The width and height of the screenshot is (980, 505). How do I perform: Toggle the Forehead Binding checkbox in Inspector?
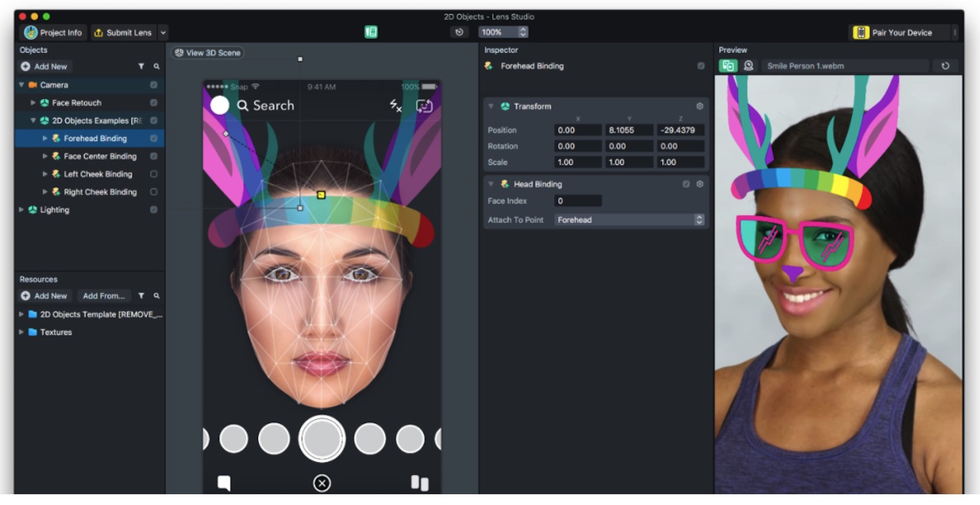click(x=701, y=66)
